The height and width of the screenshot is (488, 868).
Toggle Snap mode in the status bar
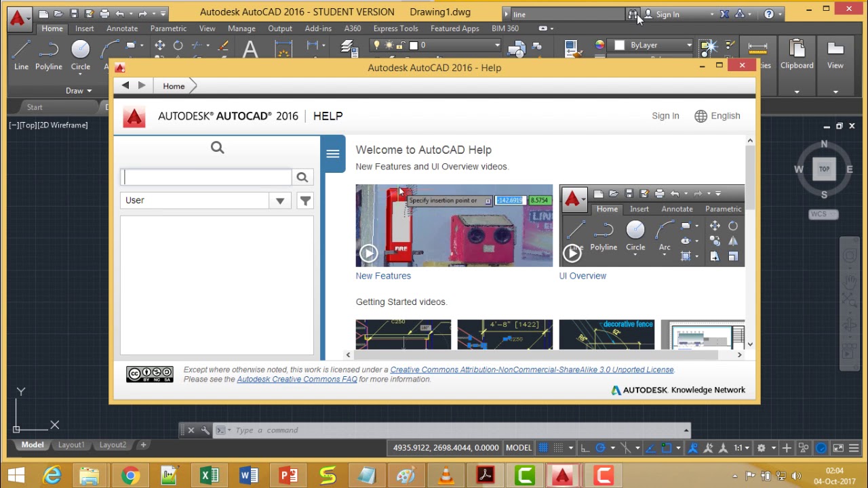[559, 448]
